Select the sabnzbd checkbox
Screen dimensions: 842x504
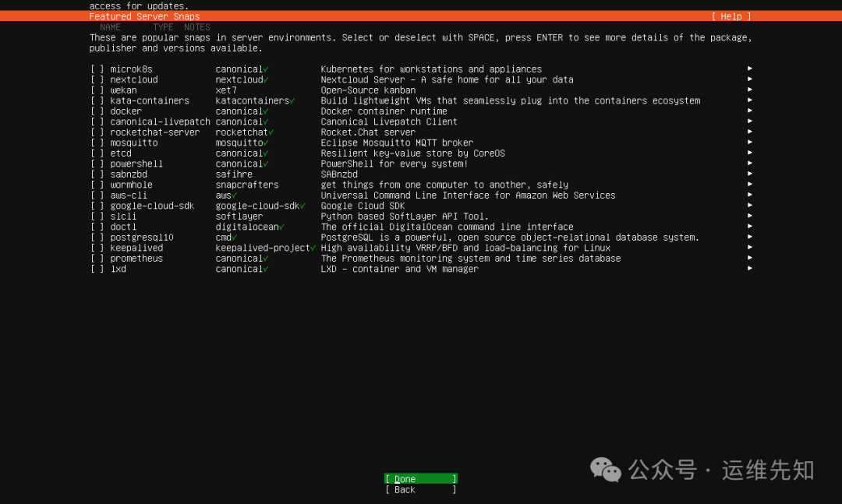coord(97,174)
